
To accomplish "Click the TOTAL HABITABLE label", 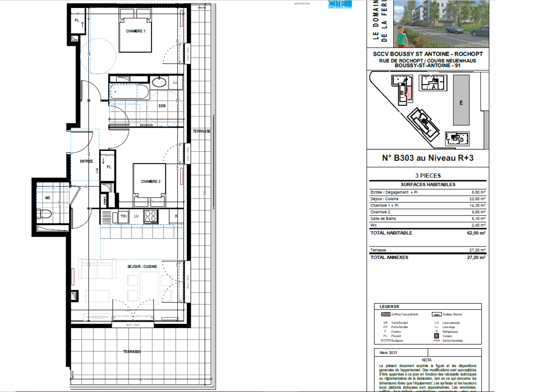I will tap(391, 233).
